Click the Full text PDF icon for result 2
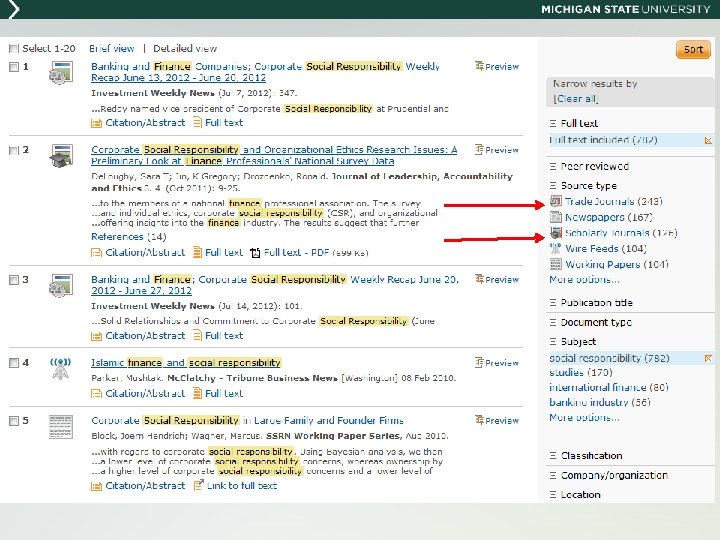This screenshot has width=720, height=540. (x=255, y=253)
